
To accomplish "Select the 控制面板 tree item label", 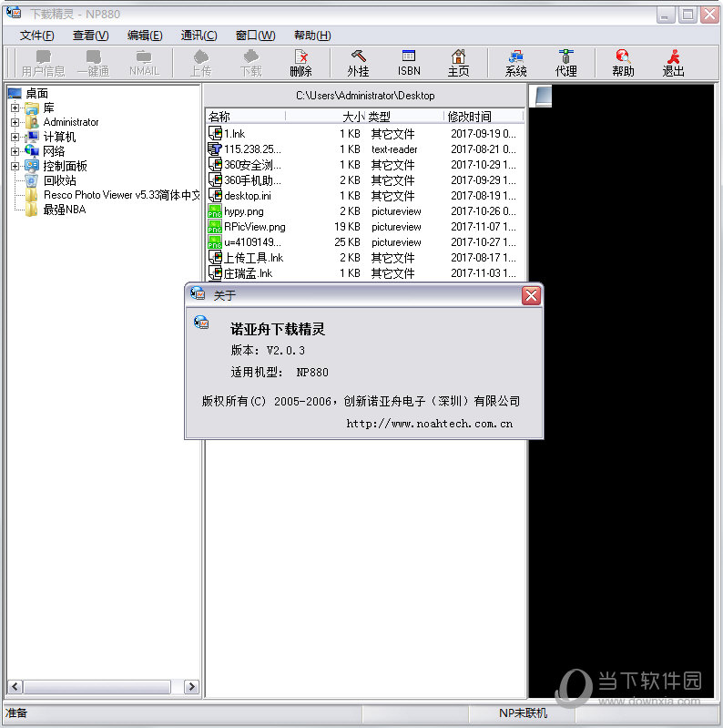I will 65,166.
